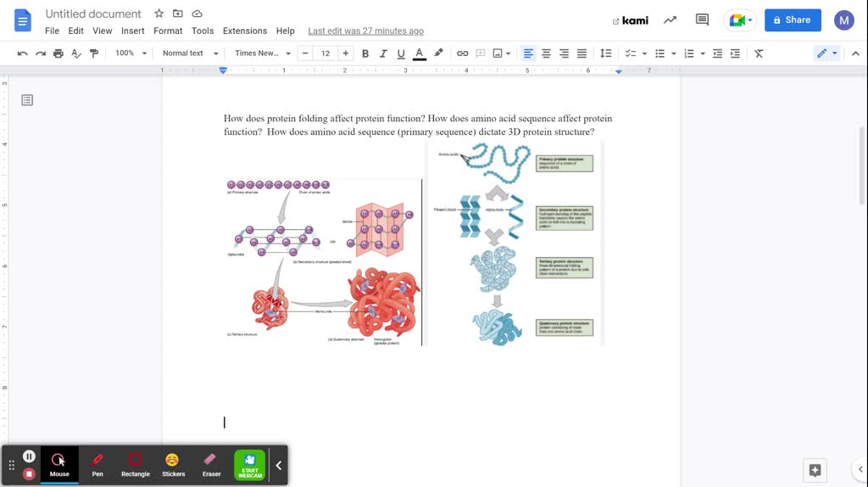Open comment history icon

(x=702, y=20)
